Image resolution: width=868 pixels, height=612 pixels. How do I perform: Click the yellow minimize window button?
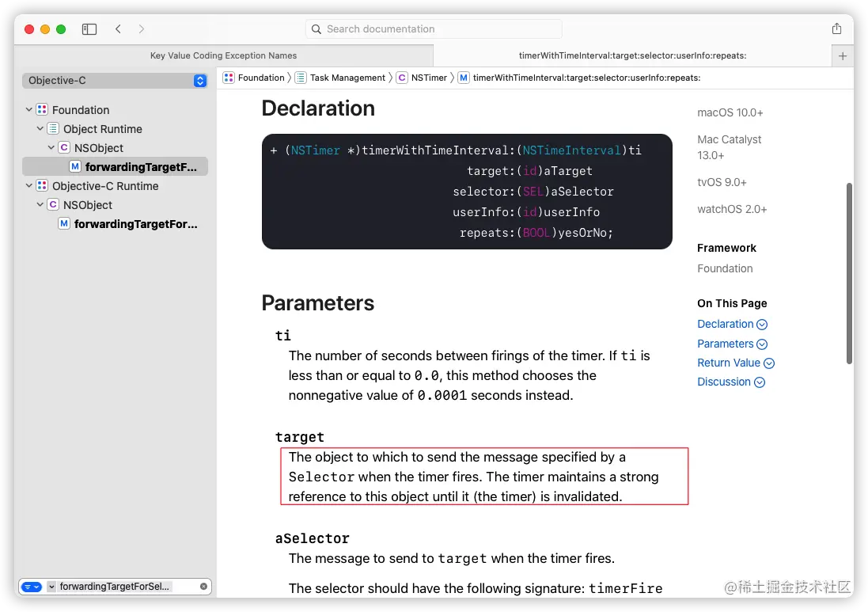point(45,29)
